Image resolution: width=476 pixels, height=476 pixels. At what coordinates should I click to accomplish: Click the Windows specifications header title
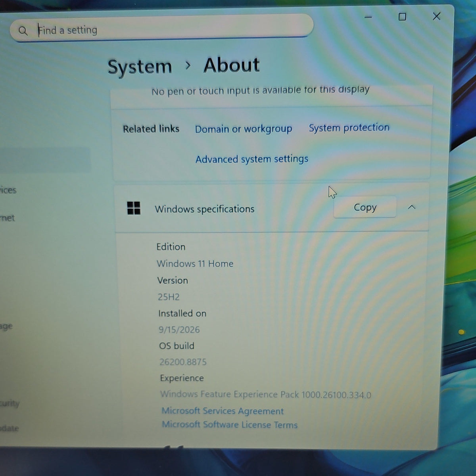click(205, 209)
